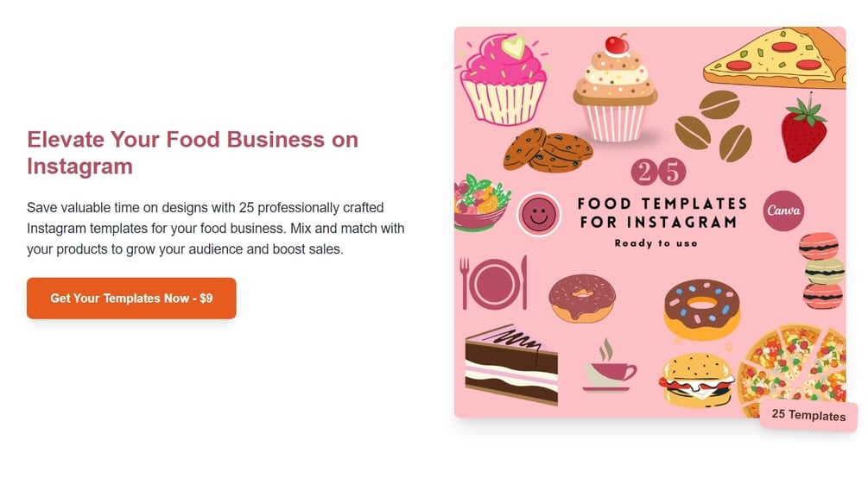Click the chocolate donut with blue sprinkles

(702, 310)
